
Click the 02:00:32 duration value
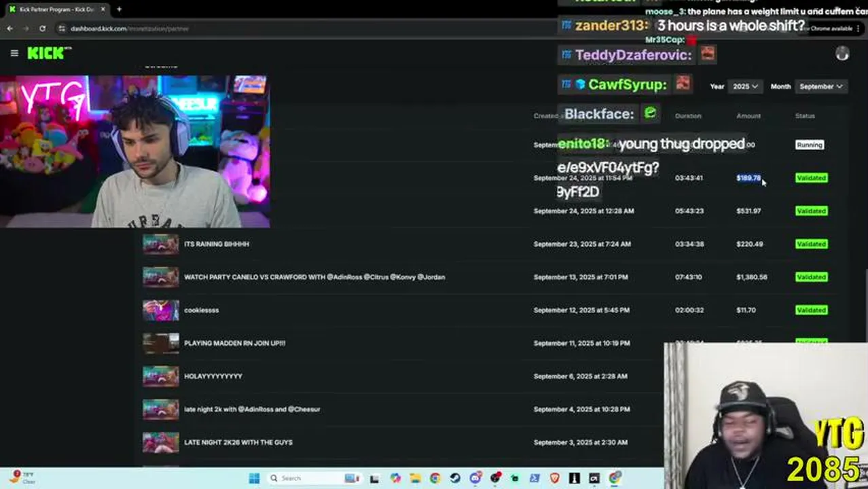click(689, 310)
